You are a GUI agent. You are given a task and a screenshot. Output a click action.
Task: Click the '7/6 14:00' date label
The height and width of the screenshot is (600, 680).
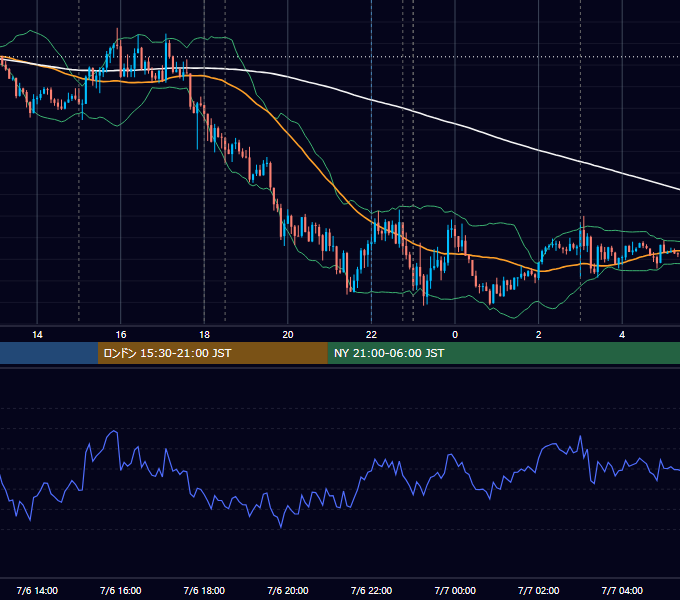(x=37, y=590)
